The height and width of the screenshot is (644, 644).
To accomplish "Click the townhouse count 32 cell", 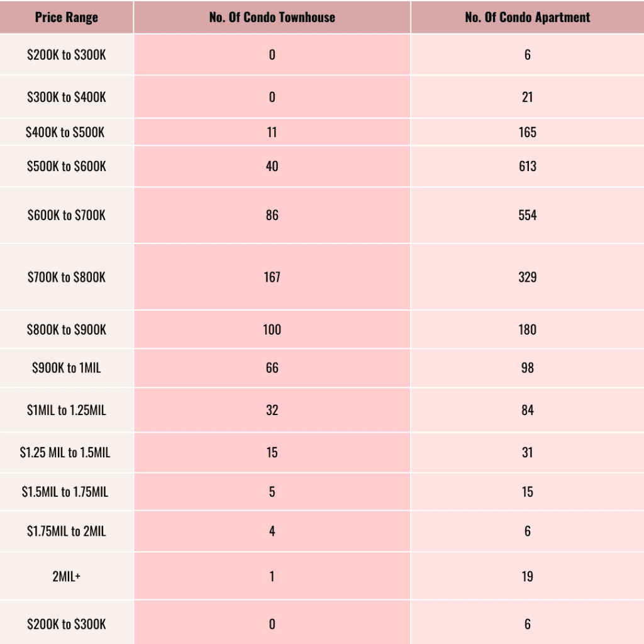I will click(272, 410).
